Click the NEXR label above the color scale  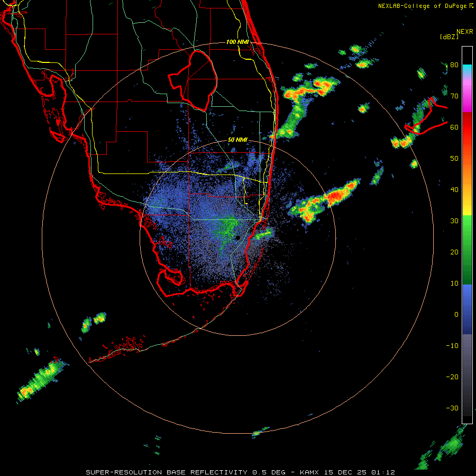(464, 31)
